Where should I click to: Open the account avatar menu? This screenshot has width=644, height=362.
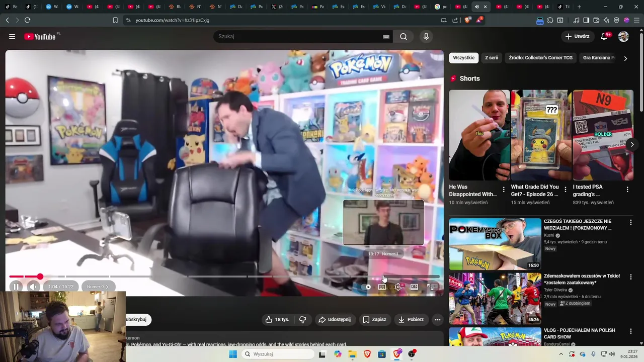point(623,36)
